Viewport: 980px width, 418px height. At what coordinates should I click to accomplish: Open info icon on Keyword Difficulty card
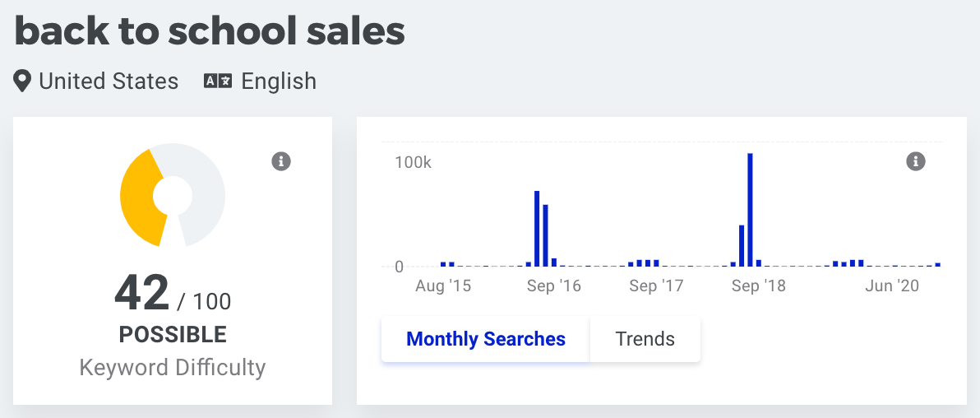pos(281,161)
